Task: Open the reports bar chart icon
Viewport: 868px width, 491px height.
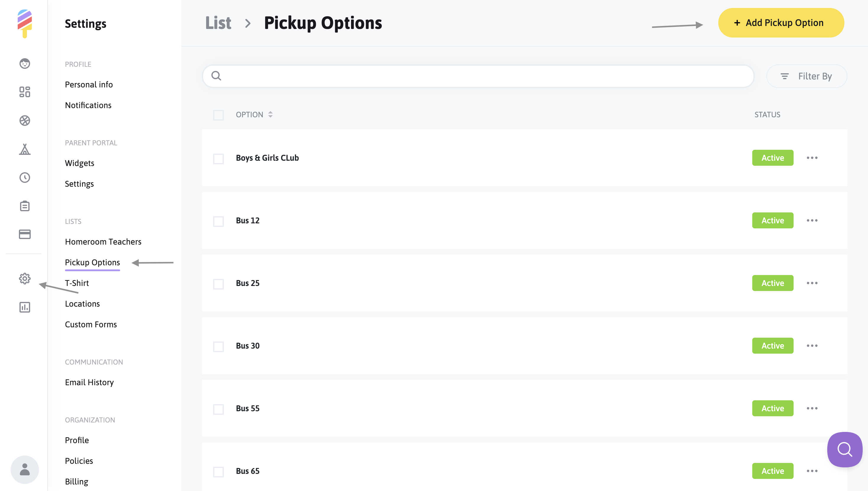Action: click(25, 307)
